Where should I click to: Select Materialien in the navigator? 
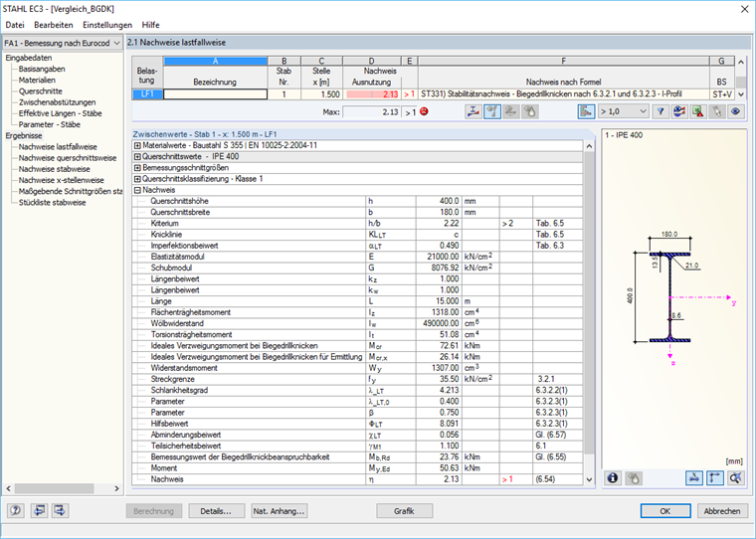(37, 80)
